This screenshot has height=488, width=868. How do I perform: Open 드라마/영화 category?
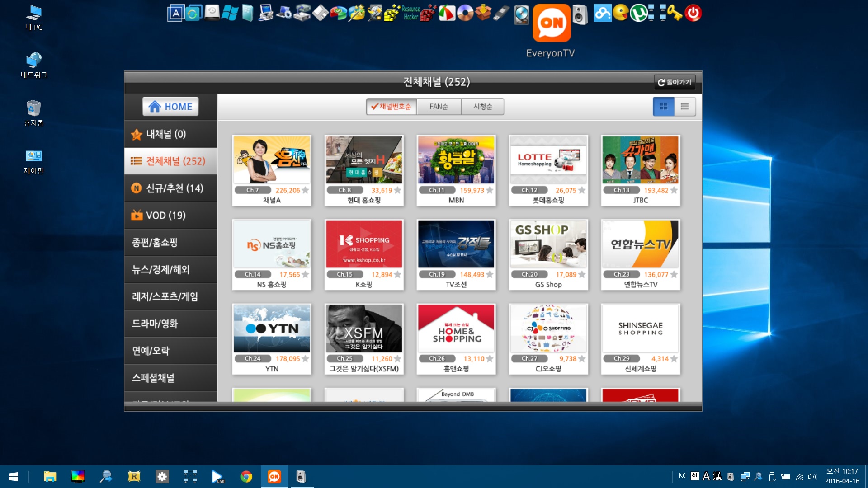(170, 324)
